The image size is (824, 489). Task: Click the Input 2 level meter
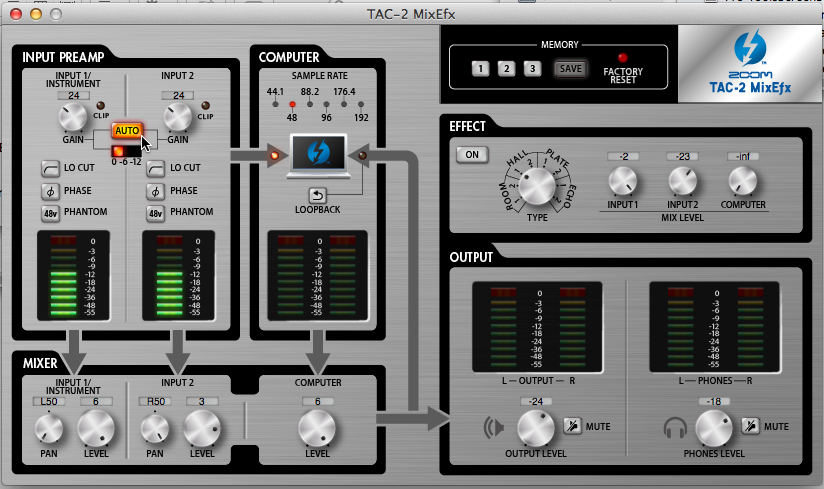click(178, 276)
